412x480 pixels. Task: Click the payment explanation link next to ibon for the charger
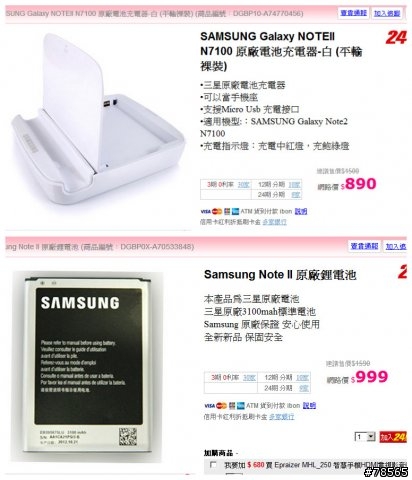(301, 211)
